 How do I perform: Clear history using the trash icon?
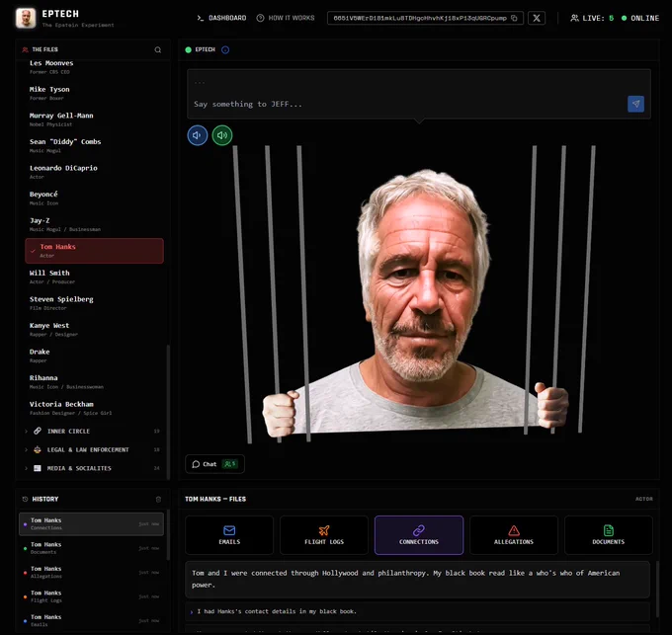point(158,500)
